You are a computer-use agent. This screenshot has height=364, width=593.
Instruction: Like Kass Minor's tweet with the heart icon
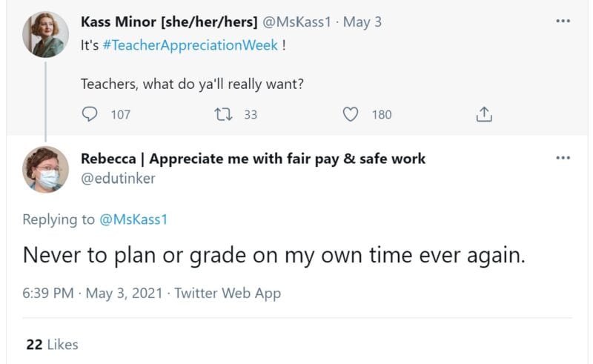[x=351, y=115]
